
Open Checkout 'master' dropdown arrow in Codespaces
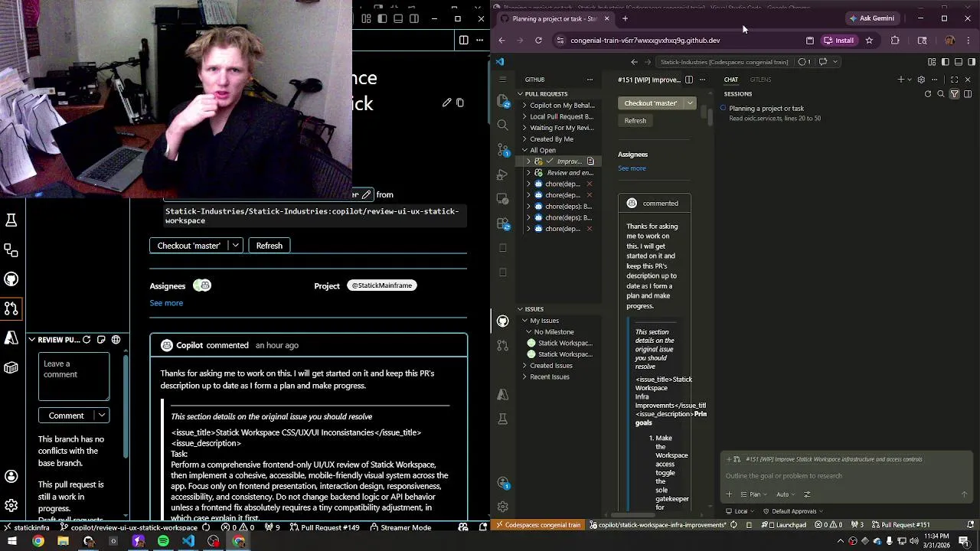[690, 103]
